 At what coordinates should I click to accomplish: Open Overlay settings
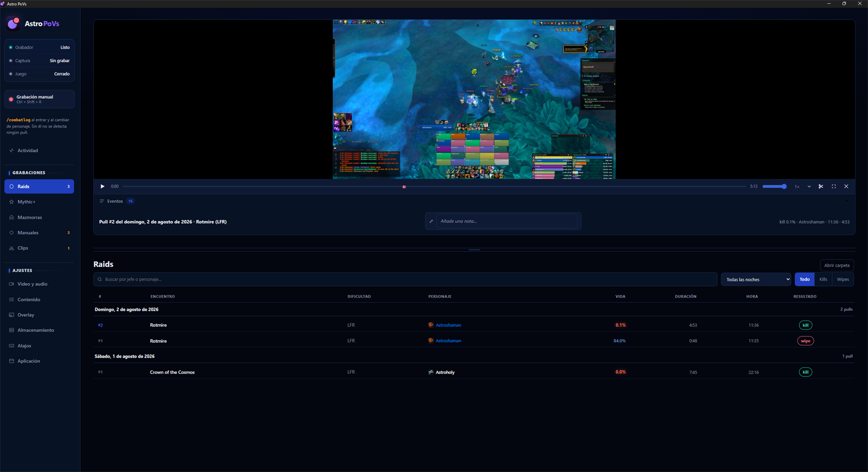(x=40, y=315)
